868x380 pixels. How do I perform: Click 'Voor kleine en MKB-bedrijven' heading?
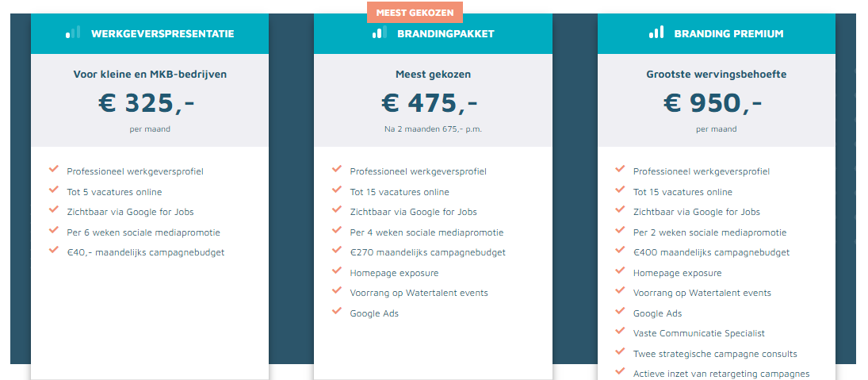150,75
